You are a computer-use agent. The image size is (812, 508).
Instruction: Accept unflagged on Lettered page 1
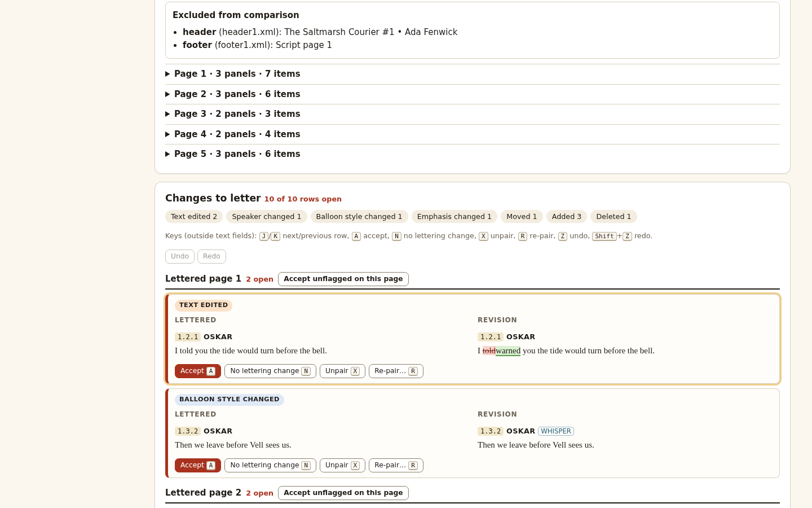click(343, 279)
